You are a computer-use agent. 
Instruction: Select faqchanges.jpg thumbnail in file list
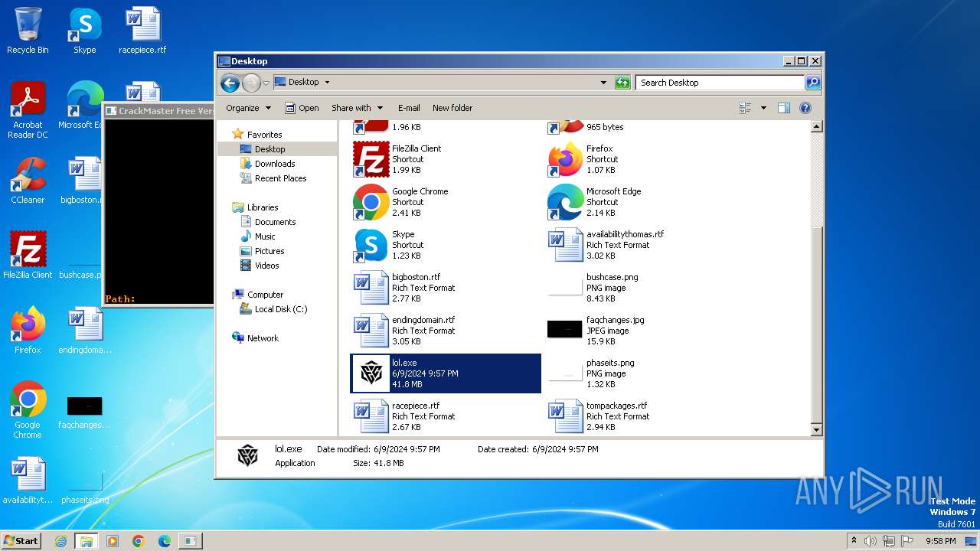(565, 330)
